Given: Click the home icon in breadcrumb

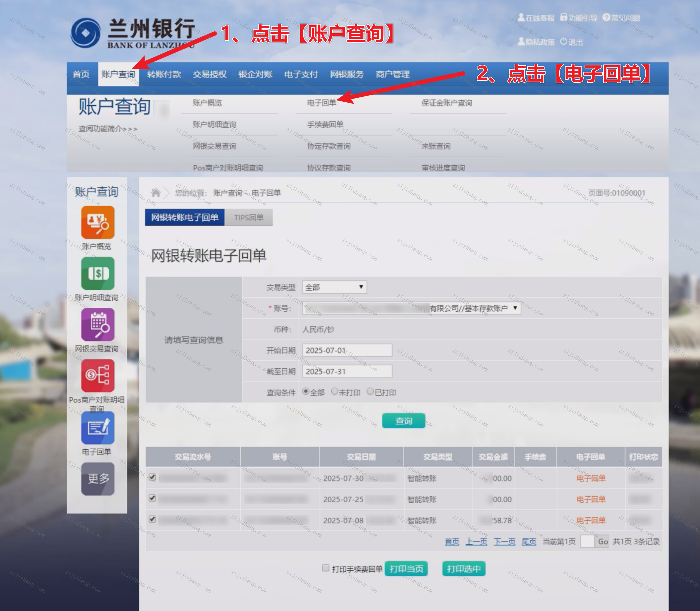Looking at the screenshot, I should [x=156, y=193].
